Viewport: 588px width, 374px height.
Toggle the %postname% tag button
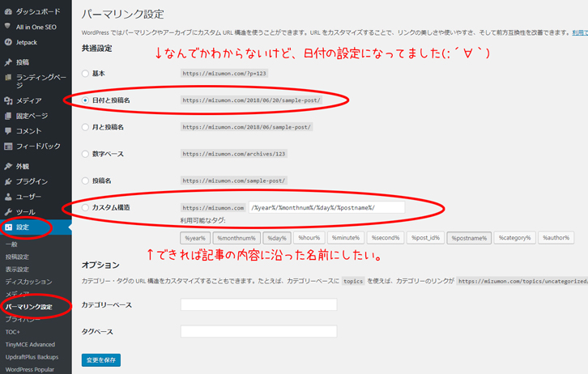pyautogui.click(x=469, y=238)
